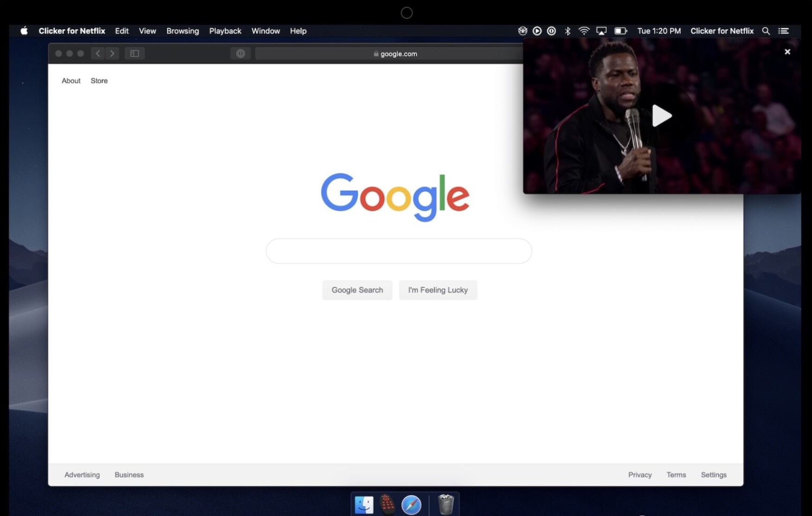
Task: Open the Business footer link
Action: (129, 475)
